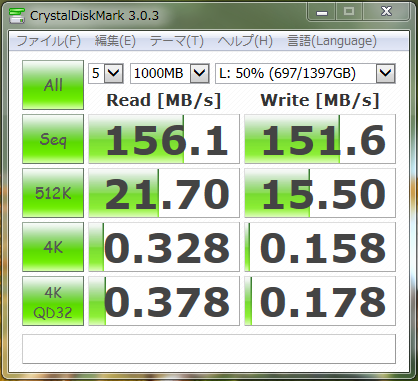Start the 4K QD32 benchmark test
418x381 pixels.
[x=53, y=301]
